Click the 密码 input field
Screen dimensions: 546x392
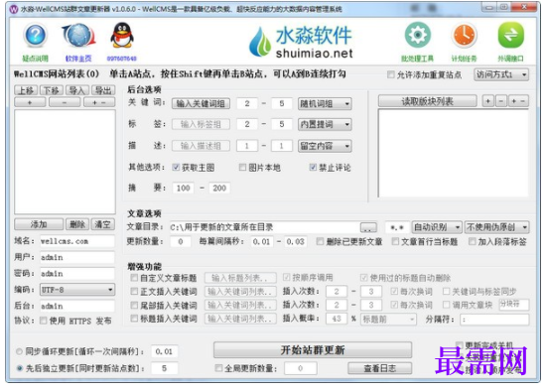pos(77,274)
